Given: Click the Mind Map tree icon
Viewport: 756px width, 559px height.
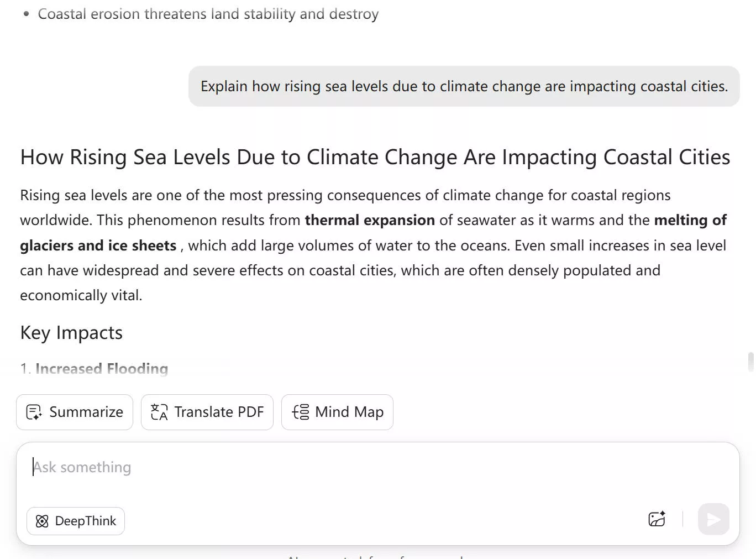Looking at the screenshot, I should pos(301,412).
